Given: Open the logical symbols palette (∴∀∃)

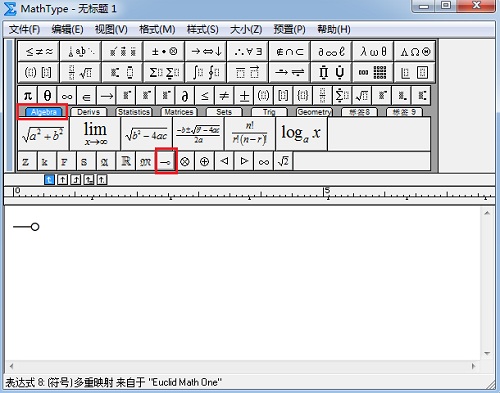Looking at the screenshot, I should (x=248, y=51).
